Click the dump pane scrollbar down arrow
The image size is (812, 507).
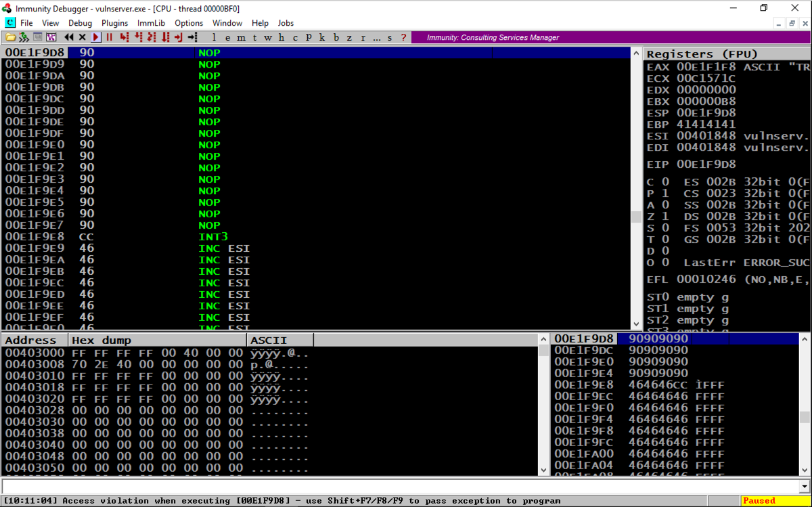coord(543,469)
